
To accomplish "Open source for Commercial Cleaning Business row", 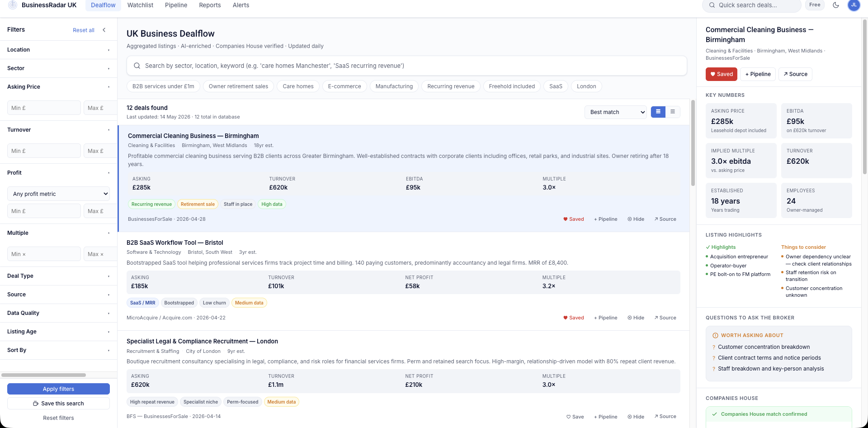I will [x=665, y=219].
